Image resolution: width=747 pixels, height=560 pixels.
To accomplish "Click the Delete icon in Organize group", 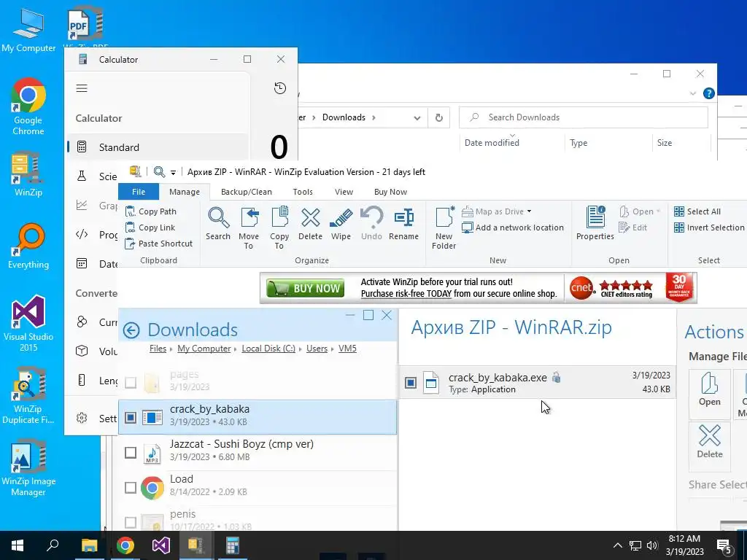I will click(x=310, y=224).
